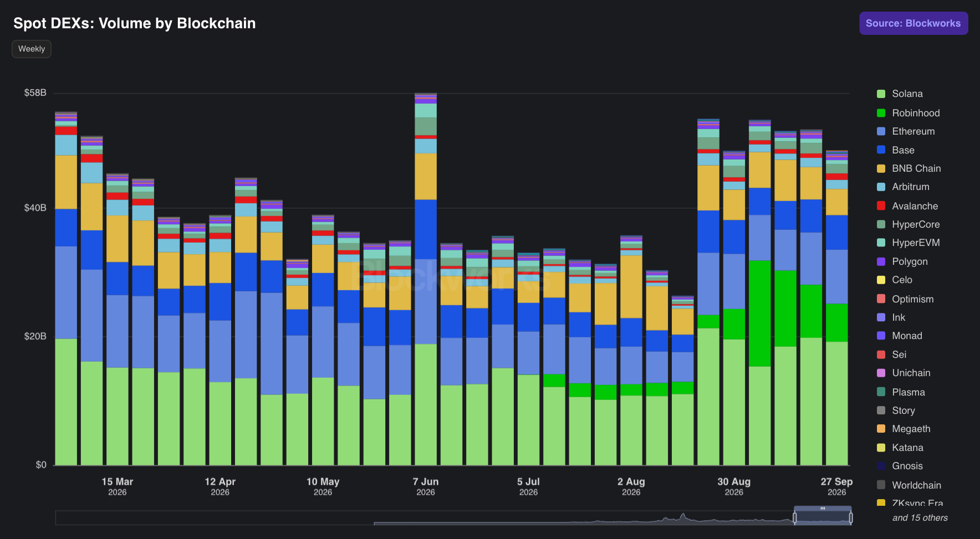
Task: Click the Ink legend label
Action: coord(899,317)
